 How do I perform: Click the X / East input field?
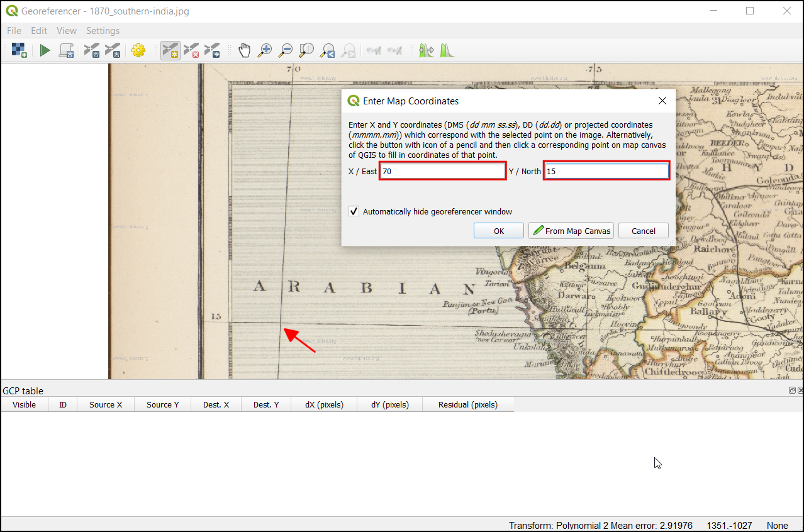[442, 171]
